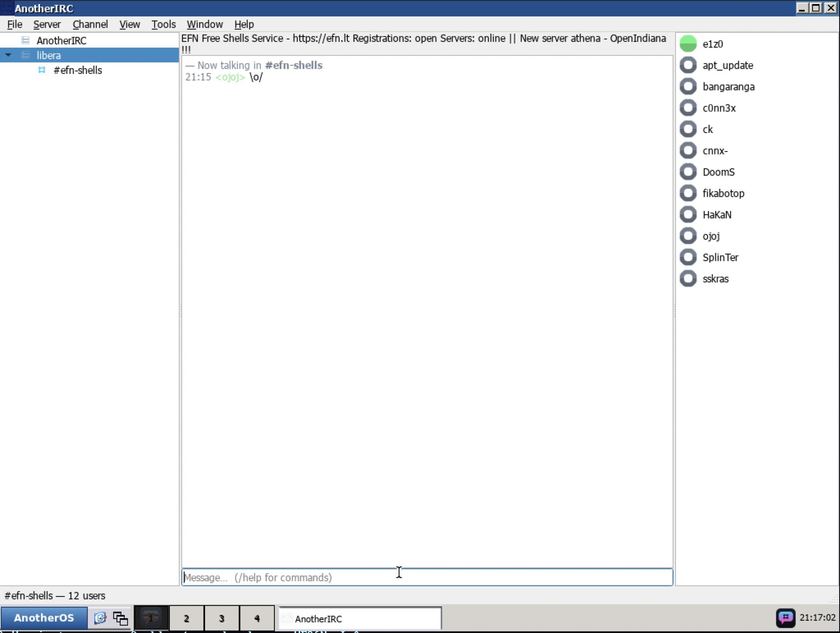Click the user icon next to fikabotop
The image size is (840, 633).
pyautogui.click(x=688, y=193)
